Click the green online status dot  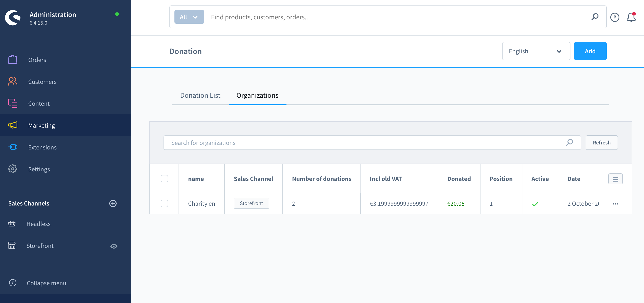point(117,14)
